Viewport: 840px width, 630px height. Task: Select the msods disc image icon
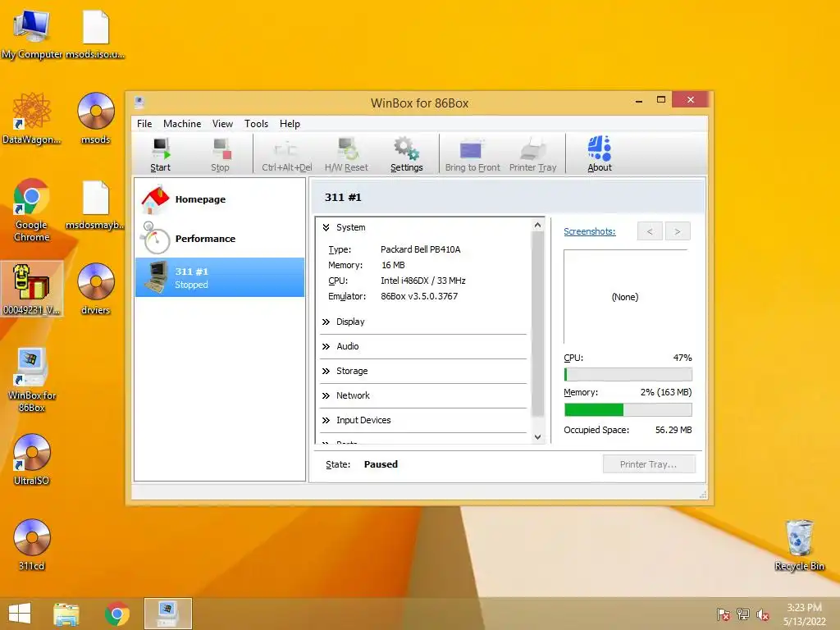(95, 118)
